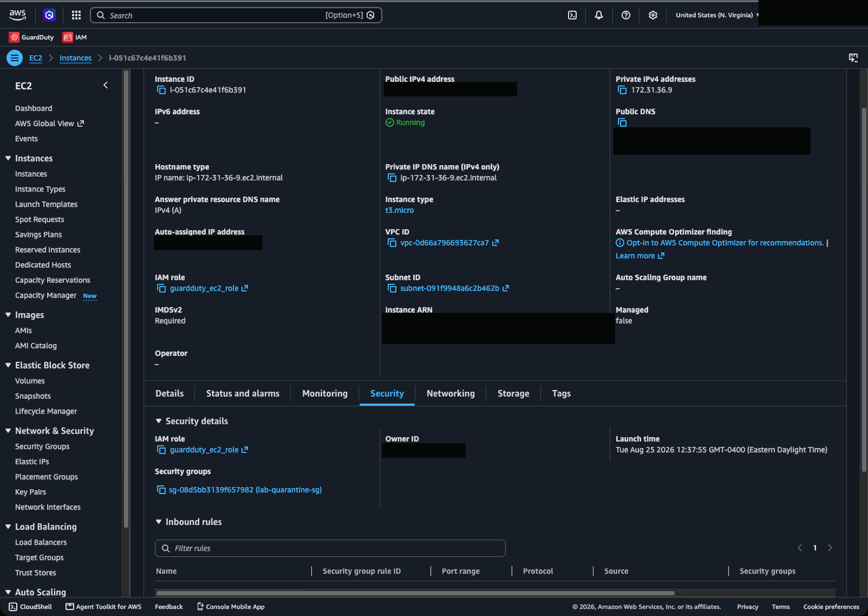Copy the Subnet ID value
Screen dimensions: 868x616
point(392,288)
